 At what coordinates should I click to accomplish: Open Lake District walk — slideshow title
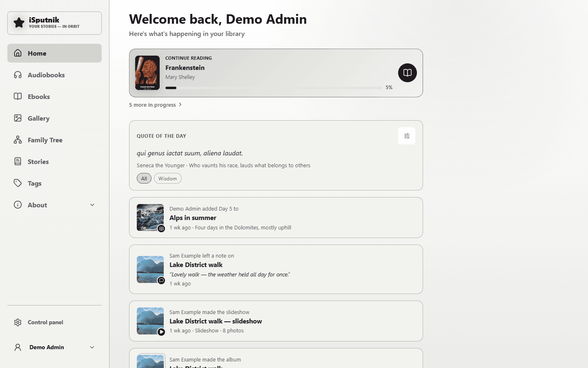216,321
